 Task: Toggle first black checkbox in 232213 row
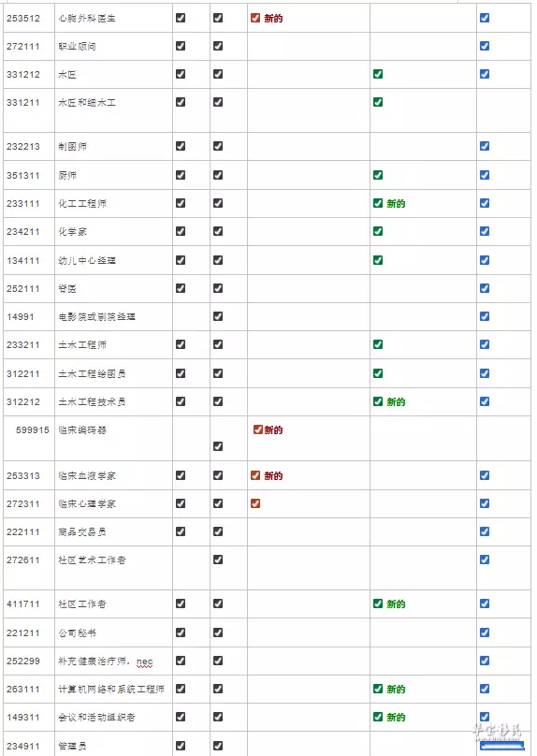tap(181, 146)
